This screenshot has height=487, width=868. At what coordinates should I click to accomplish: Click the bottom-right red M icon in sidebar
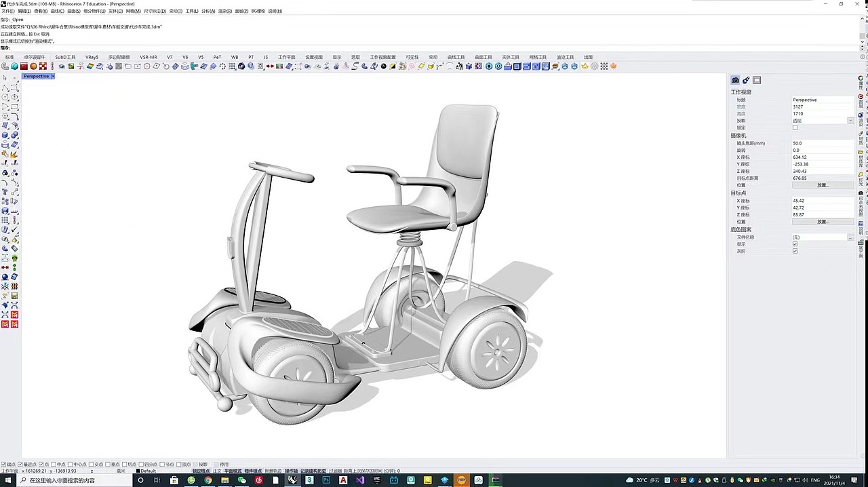click(x=14, y=324)
